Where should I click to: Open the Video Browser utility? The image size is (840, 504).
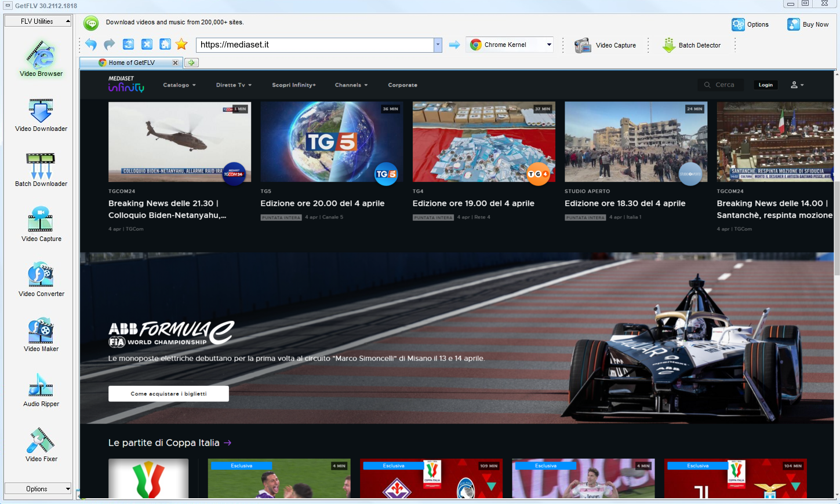(41, 58)
